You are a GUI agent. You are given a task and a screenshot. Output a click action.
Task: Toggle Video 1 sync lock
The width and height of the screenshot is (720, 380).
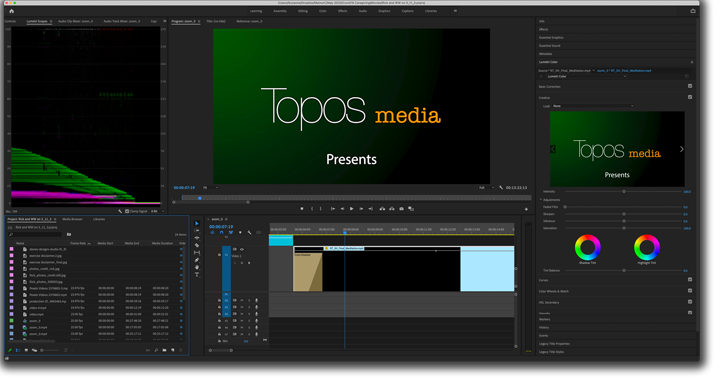click(x=235, y=249)
